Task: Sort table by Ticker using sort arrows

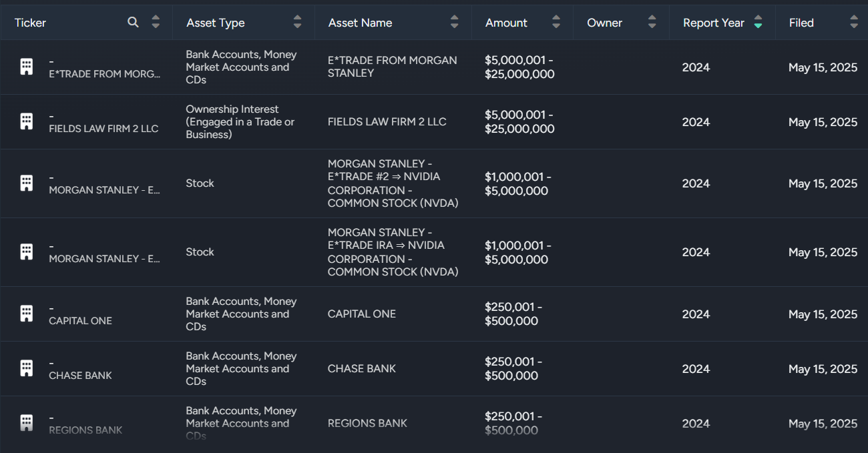Action: coord(156,22)
